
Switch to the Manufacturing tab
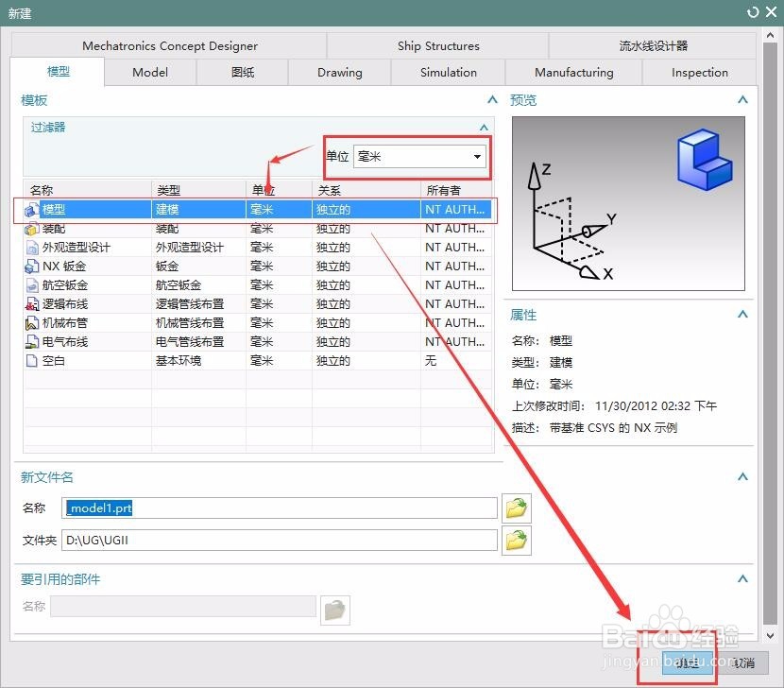click(573, 72)
